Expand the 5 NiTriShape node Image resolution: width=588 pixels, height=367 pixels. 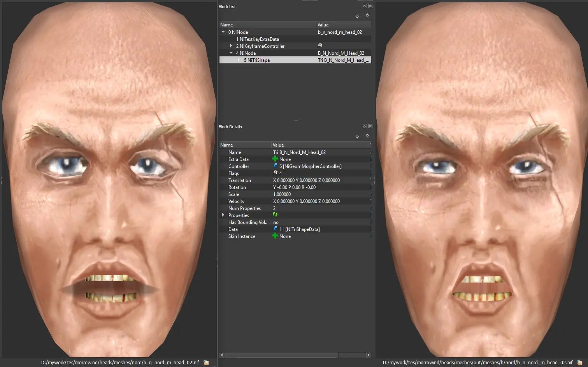pyautogui.click(x=239, y=60)
